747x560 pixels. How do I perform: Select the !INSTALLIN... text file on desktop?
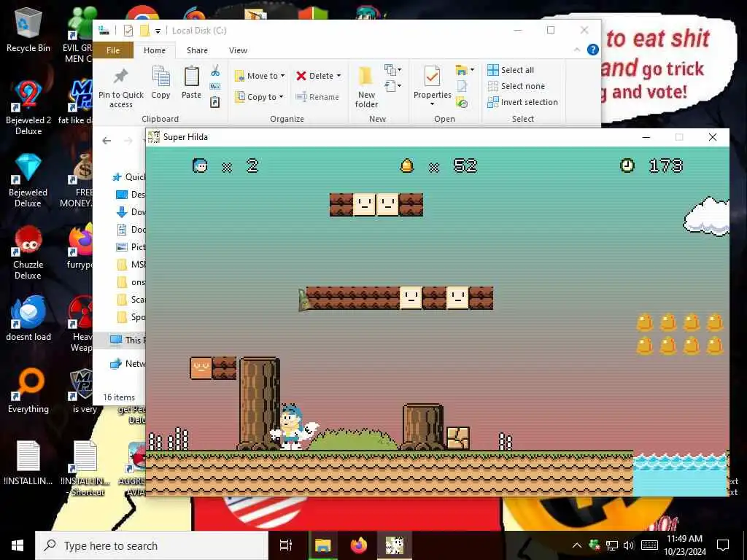(28, 463)
